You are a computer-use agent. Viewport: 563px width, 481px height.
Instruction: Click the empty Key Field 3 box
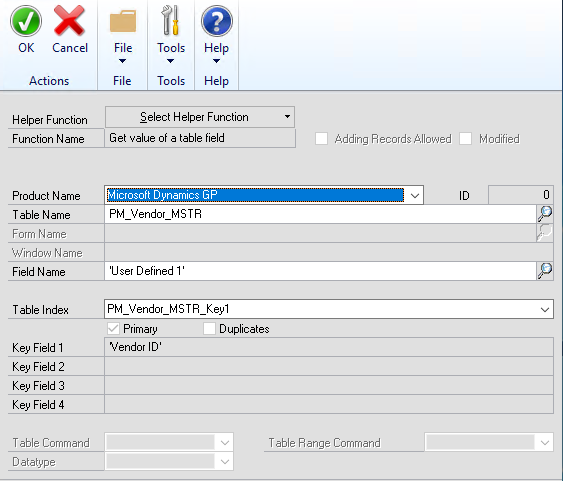(x=329, y=385)
